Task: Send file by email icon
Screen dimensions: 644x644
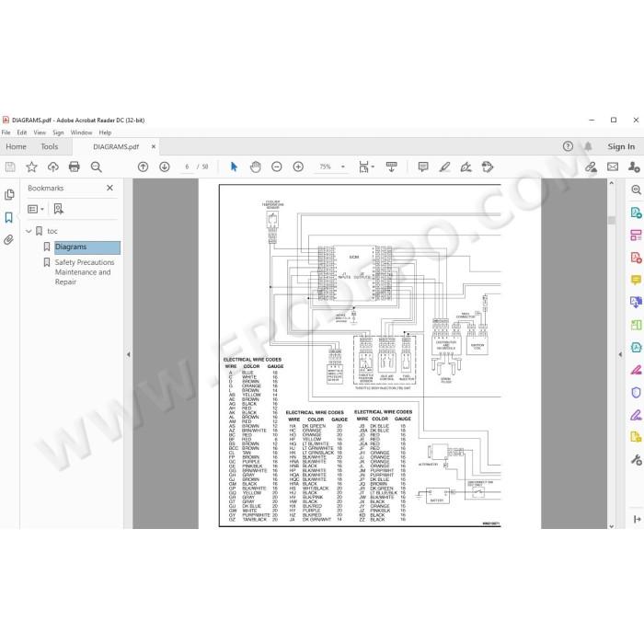Action: pos(613,167)
